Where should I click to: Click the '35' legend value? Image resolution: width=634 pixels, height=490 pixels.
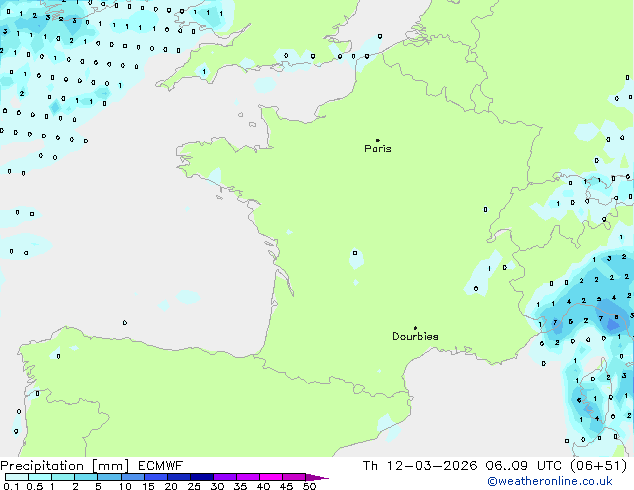point(240,486)
